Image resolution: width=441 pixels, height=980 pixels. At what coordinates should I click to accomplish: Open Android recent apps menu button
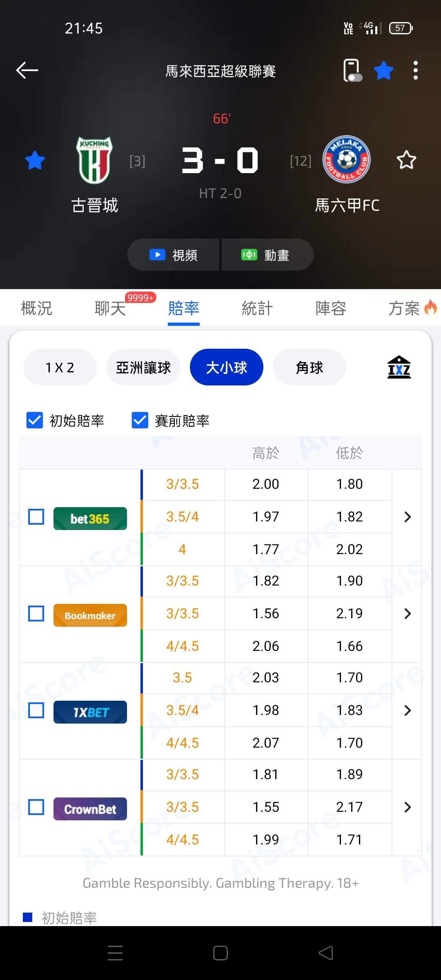(x=115, y=953)
